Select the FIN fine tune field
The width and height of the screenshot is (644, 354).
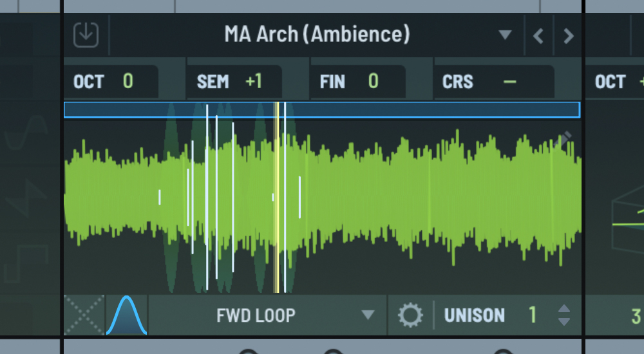(x=357, y=81)
